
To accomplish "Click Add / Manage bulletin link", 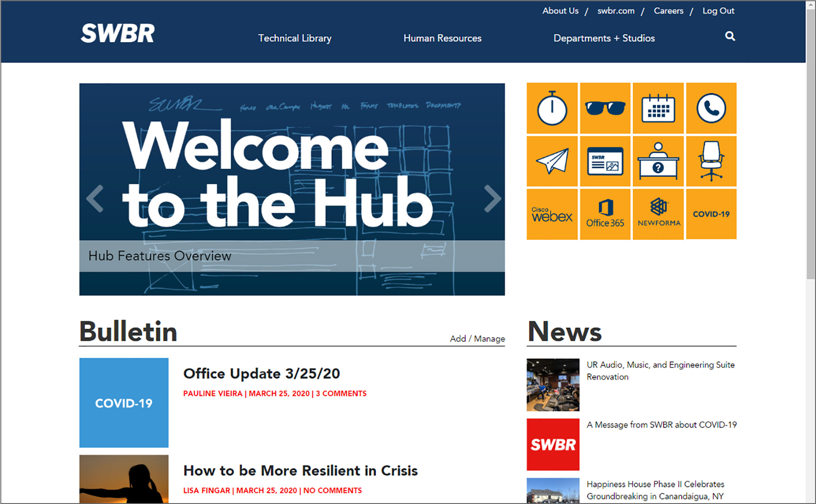I will click(x=477, y=339).
